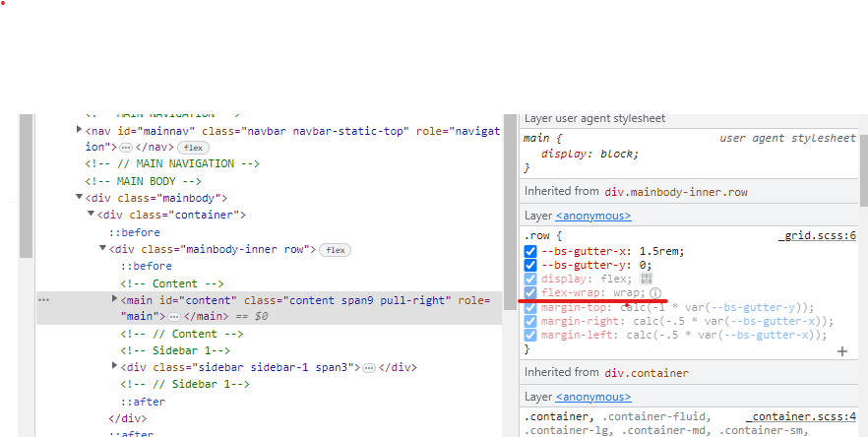The width and height of the screenshot is (868, 437).
Task: Toggle the margin-right property checkbox
Action: [530, 321]
